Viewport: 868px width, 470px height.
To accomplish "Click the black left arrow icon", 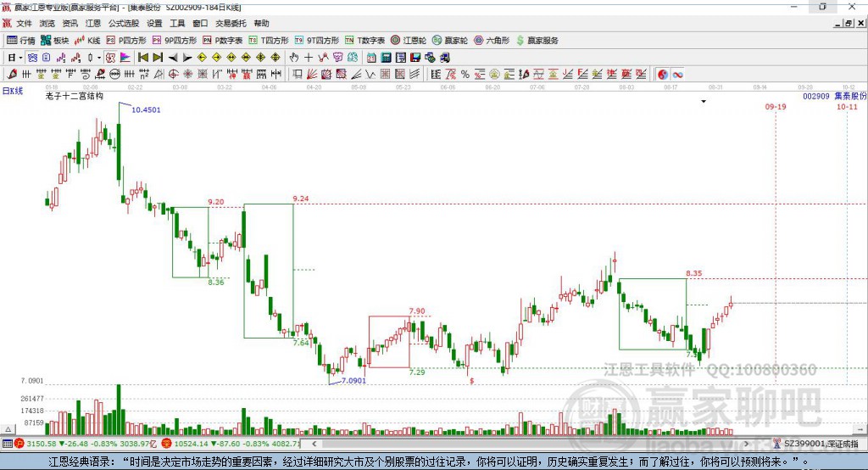I will [x=173, y=58].
